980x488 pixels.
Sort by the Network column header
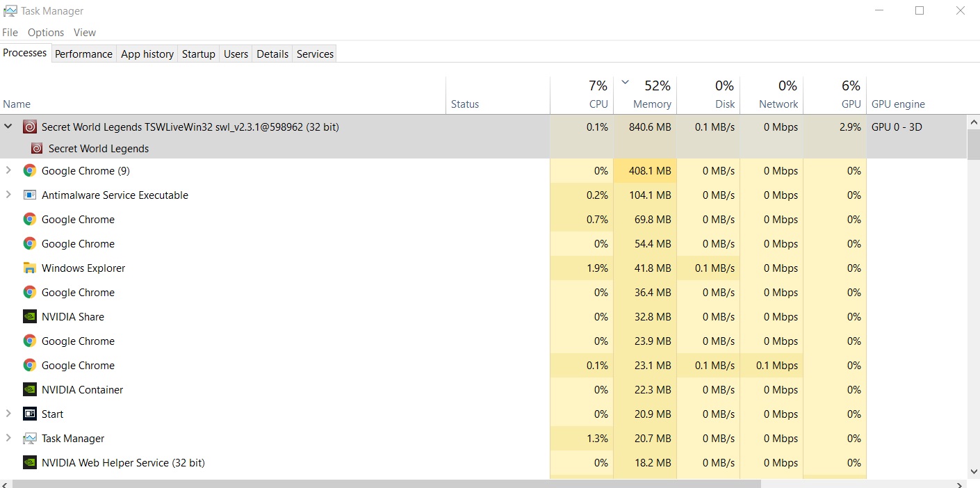(x=771, y=95)
